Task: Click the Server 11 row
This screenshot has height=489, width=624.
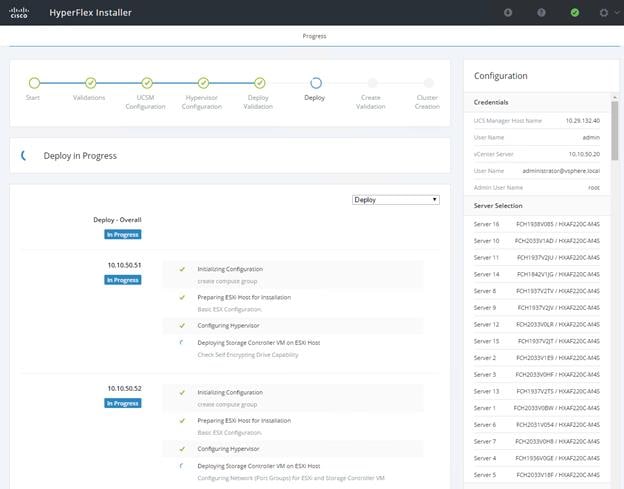Action: pyautogui.click(x=536, y=258)
